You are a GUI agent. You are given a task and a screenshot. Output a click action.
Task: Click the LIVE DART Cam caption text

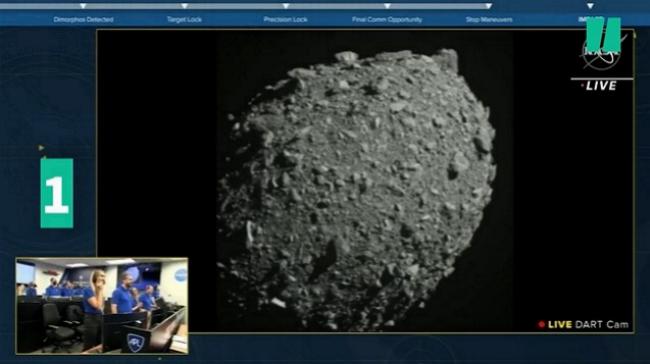coord(588,325)
